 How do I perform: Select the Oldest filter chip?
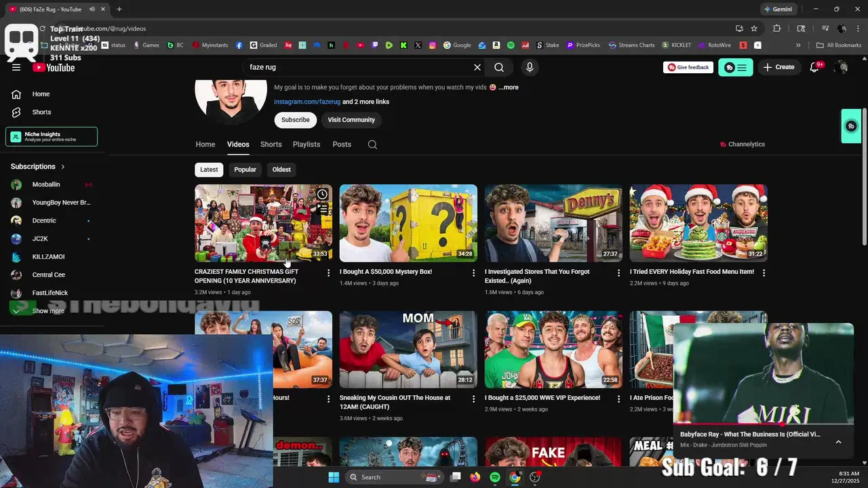click(x=281, y=169)
